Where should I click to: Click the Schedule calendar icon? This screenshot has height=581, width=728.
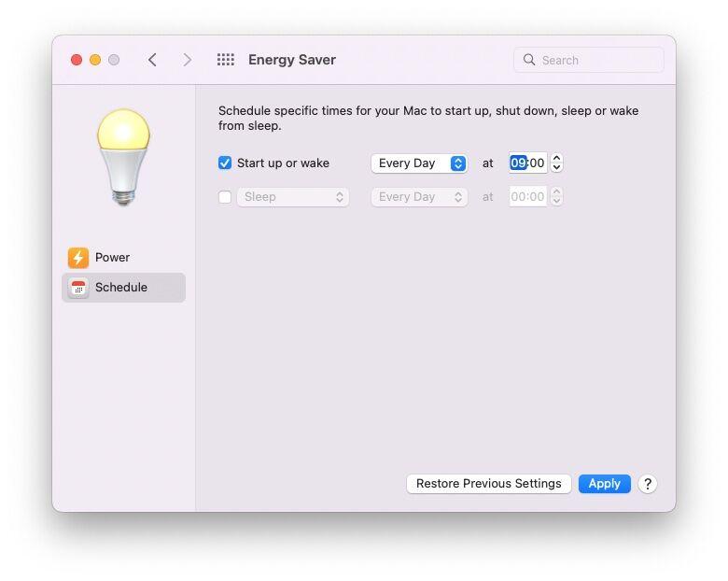pos(78,288)
